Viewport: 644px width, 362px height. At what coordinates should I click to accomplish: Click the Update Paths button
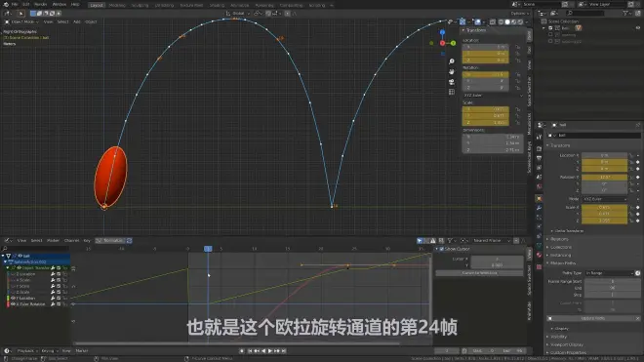point(592,318)
